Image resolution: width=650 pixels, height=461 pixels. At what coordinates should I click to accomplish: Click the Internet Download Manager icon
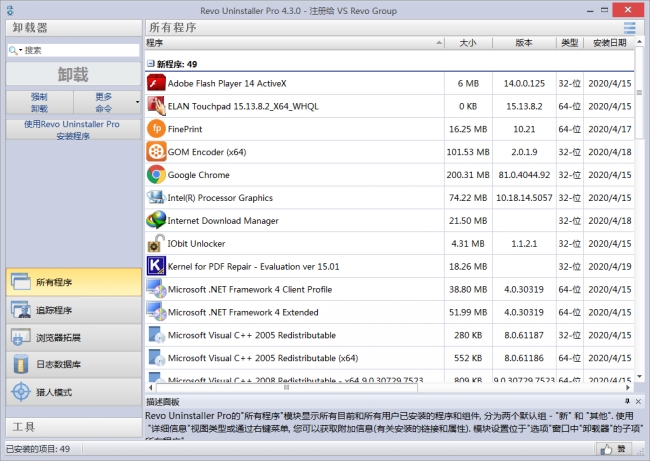156,220
